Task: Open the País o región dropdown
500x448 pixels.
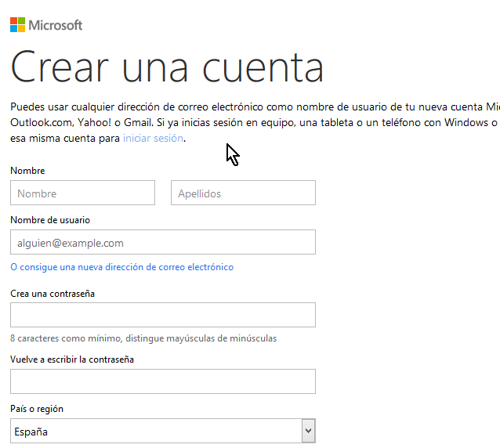Action: pyautogui.click(x=163, y=431)
